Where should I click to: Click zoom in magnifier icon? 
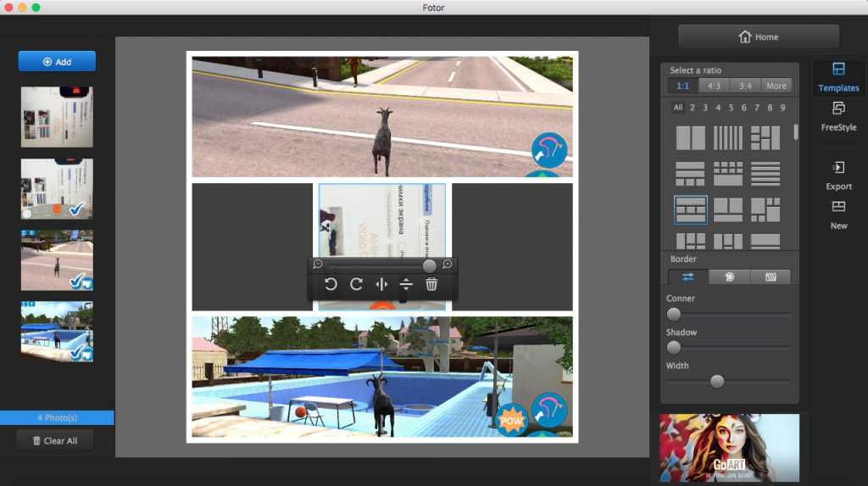click(x=448, y=265)
